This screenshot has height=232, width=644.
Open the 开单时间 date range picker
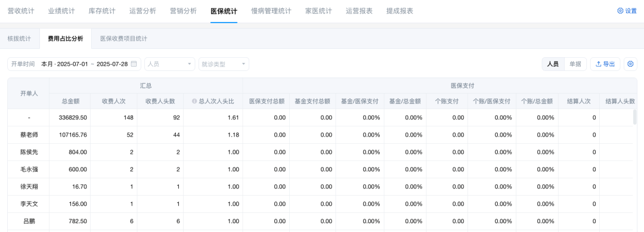tap(75, 64)
